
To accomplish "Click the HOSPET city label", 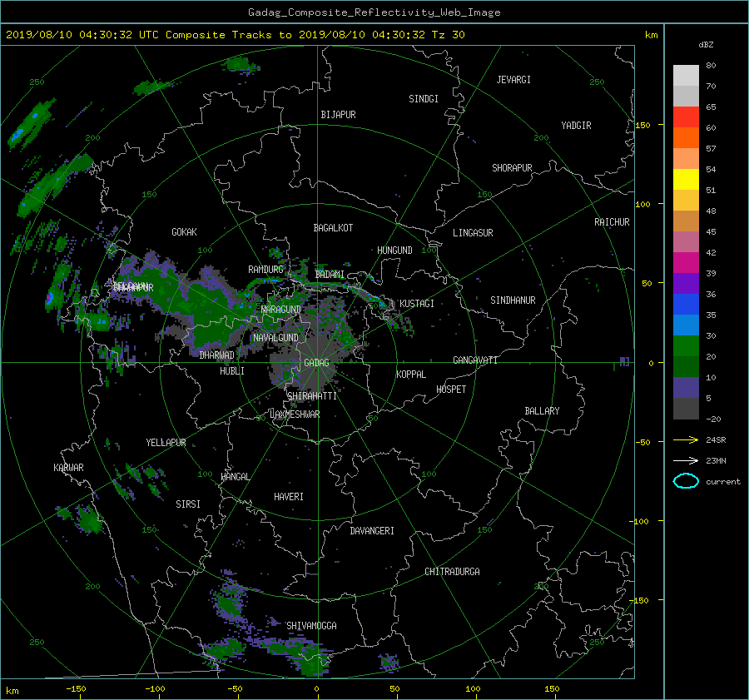I will pos(451,390).
